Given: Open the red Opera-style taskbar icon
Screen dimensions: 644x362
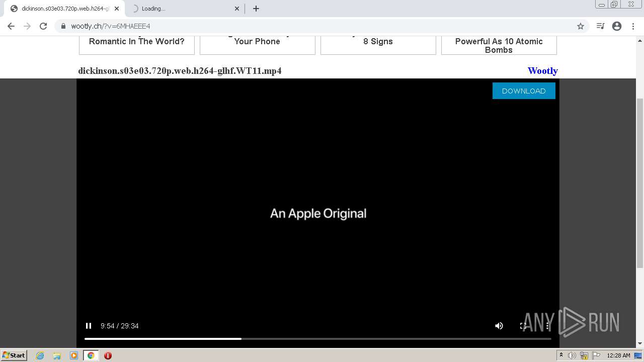Looking at the screenshot, I should click(108, 355).
